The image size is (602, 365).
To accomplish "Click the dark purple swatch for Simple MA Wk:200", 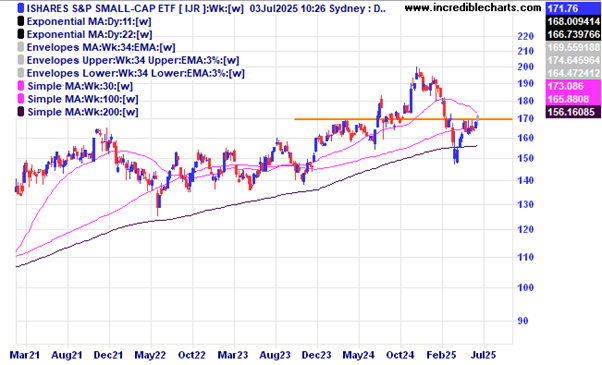I will click(x=21, y=112).
